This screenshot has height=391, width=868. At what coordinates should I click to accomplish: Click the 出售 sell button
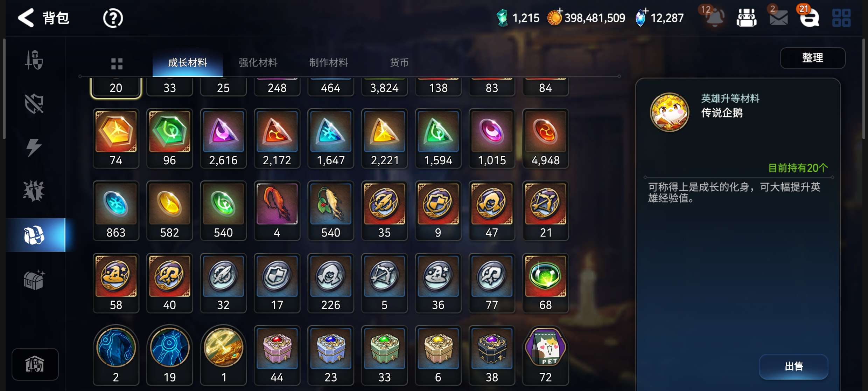(x=793, y=366)
